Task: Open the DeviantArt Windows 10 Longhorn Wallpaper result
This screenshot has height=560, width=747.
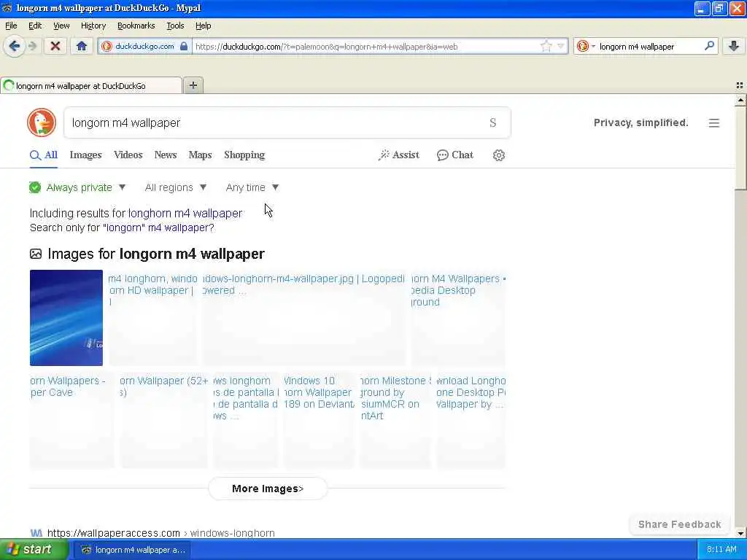Action: (x=319, y=420)
